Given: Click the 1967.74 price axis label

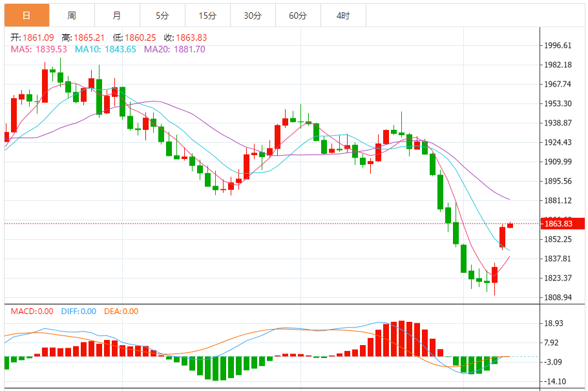Looking at the screenshot, I should tap(558, 84).
